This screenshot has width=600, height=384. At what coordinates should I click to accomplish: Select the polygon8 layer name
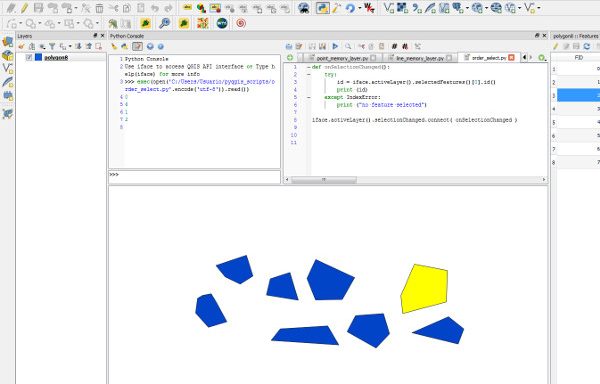coord(56,57)
